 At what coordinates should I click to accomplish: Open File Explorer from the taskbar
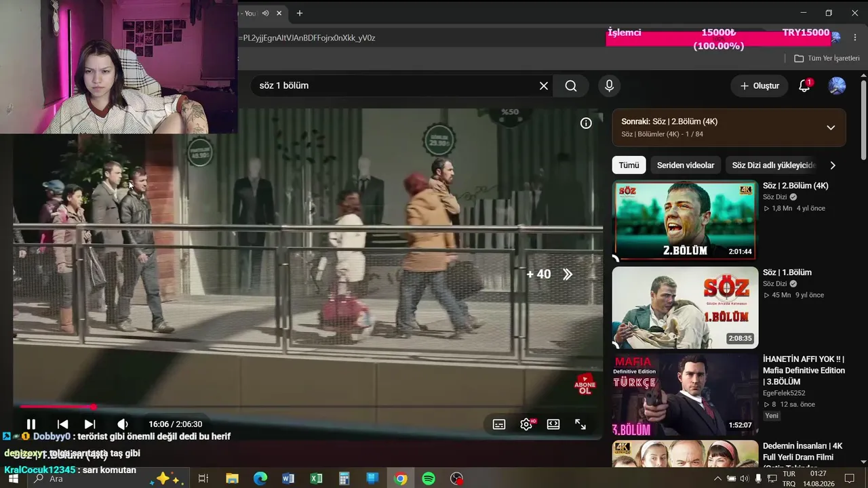[x=232, y=479]
